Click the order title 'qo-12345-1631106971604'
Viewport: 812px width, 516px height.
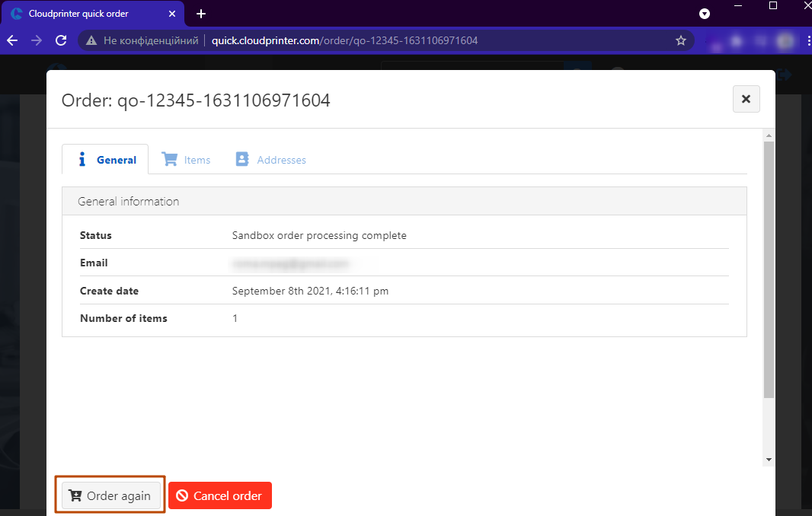(x=224, y=100)
